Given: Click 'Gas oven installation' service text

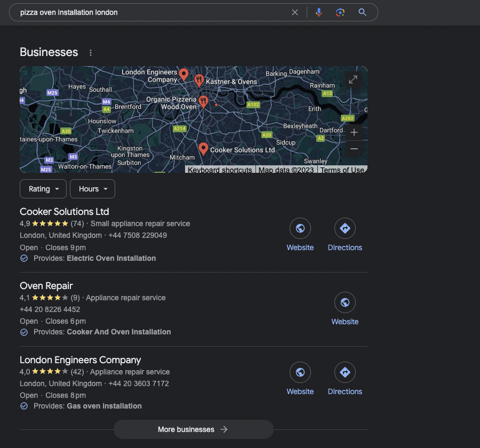Looking at the screenshot, I should coord(104,406).
